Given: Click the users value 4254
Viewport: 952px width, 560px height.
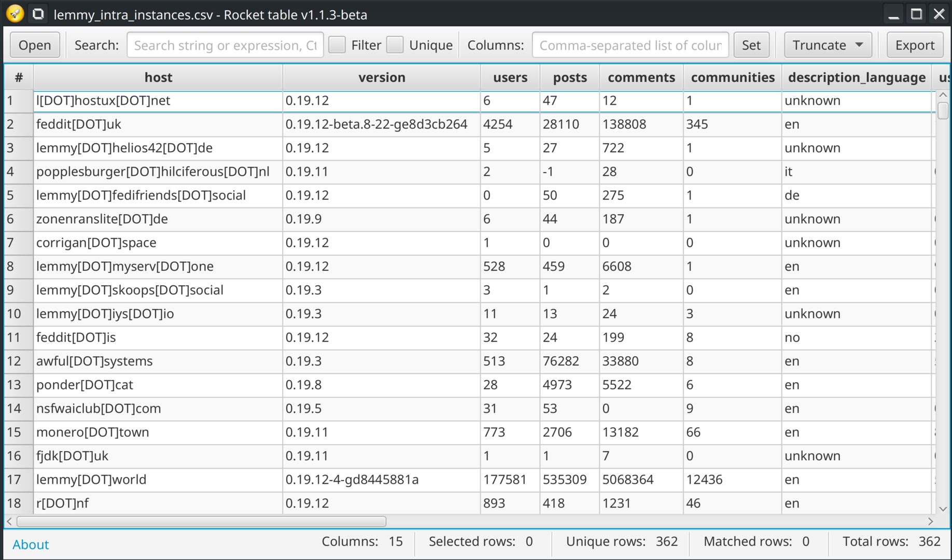Looking at the screenshot, I should coord(510,124).
